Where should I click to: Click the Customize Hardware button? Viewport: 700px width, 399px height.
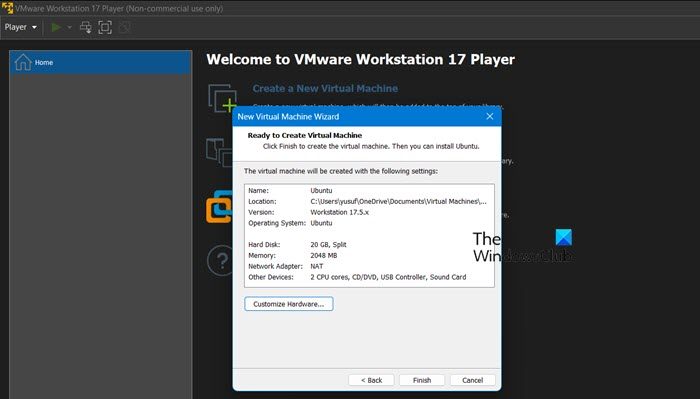tap(289, 304)
